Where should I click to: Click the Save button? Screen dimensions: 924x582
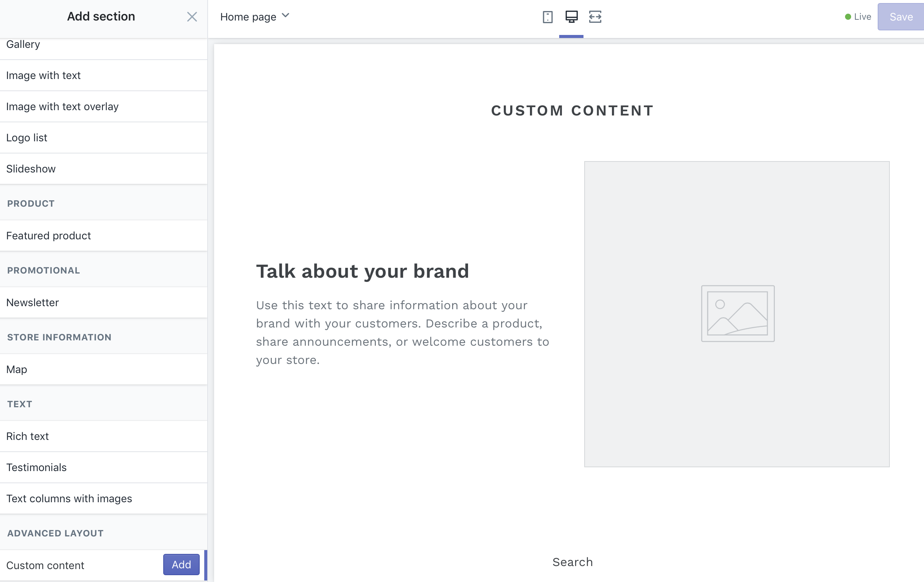click(x=900, y=17)
